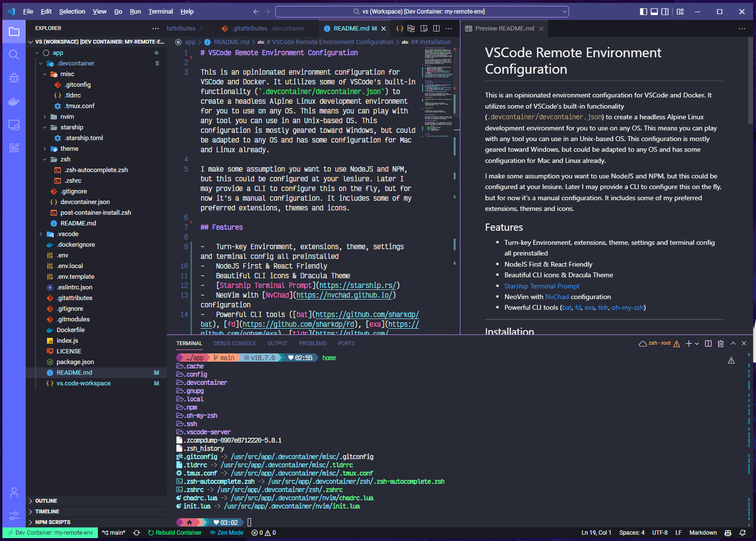Open the Docker view in activity bar
This screenshot has height=541, width=756.
tap(14, 101)
